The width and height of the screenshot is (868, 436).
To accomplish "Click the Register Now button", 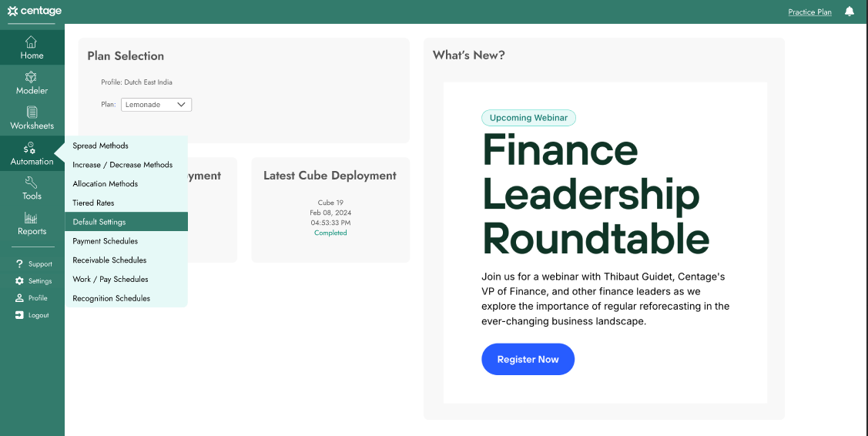I will (x=528, y=359).
